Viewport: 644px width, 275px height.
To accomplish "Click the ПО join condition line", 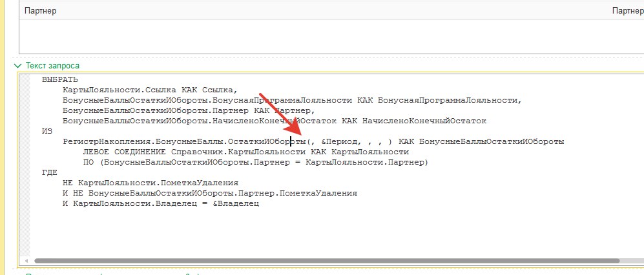I will coord(256,163).
